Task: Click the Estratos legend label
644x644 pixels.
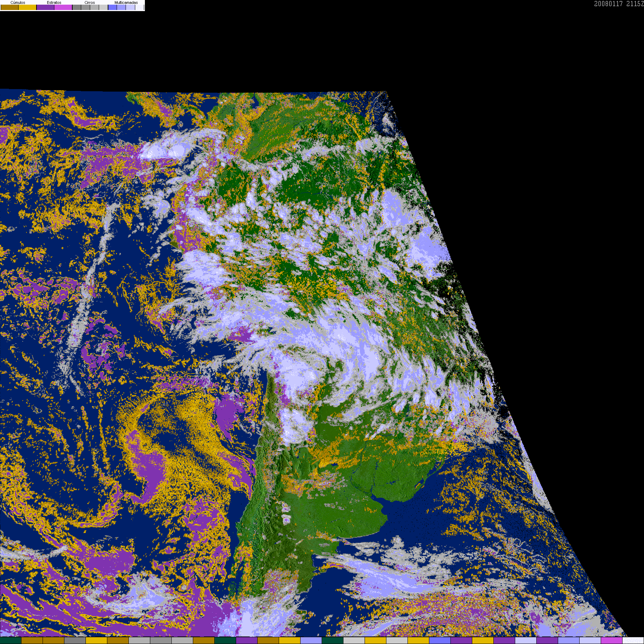Action: (54, 3)
